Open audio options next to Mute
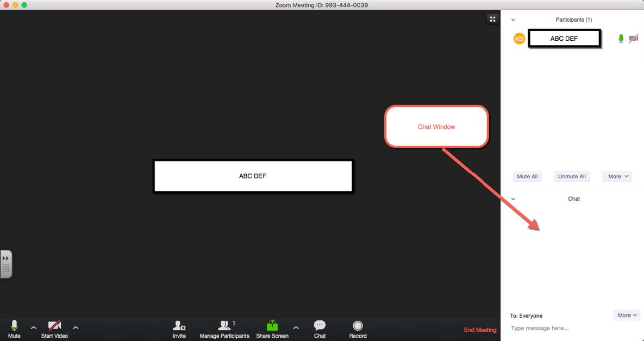644x341 pixels. coord(33,328)
